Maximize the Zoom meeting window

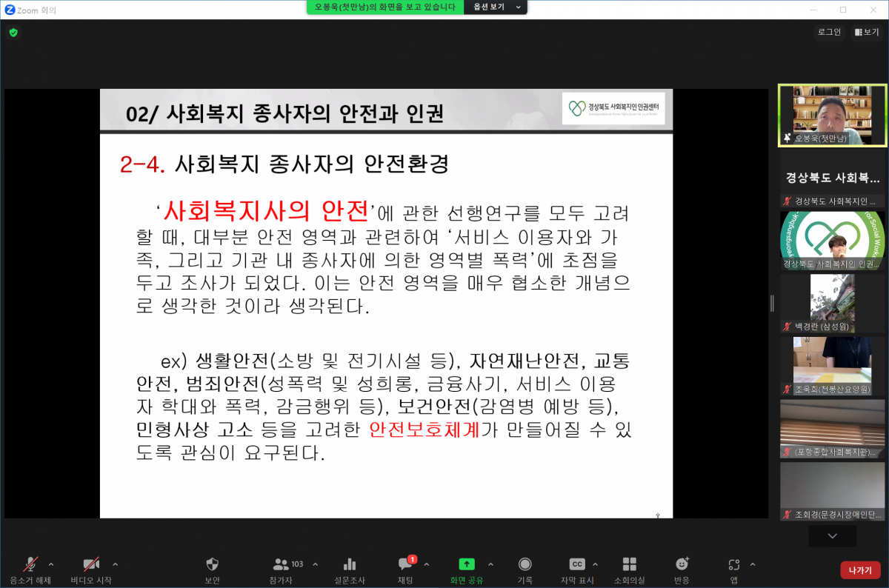pyautogui.click(x=843, y=10)
